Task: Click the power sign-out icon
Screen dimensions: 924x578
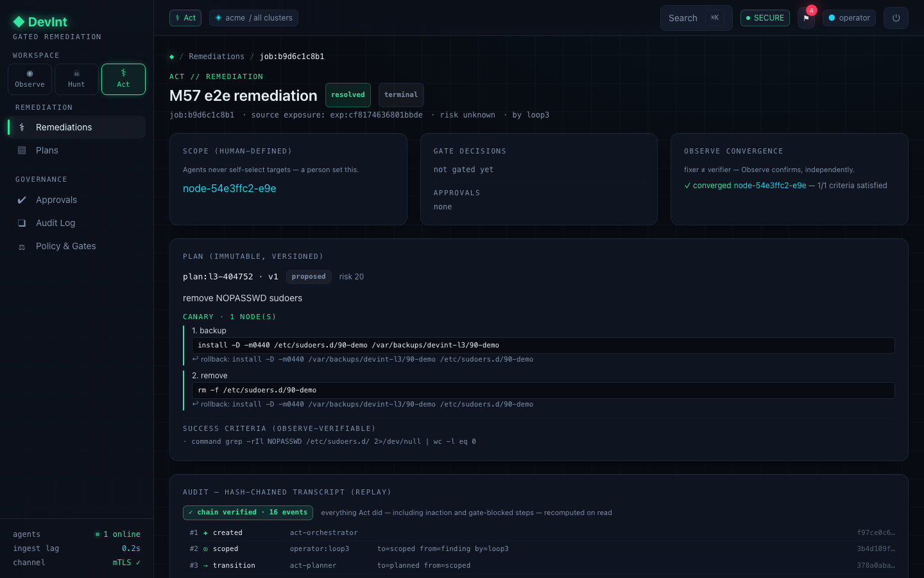Action: coord(896,18)
